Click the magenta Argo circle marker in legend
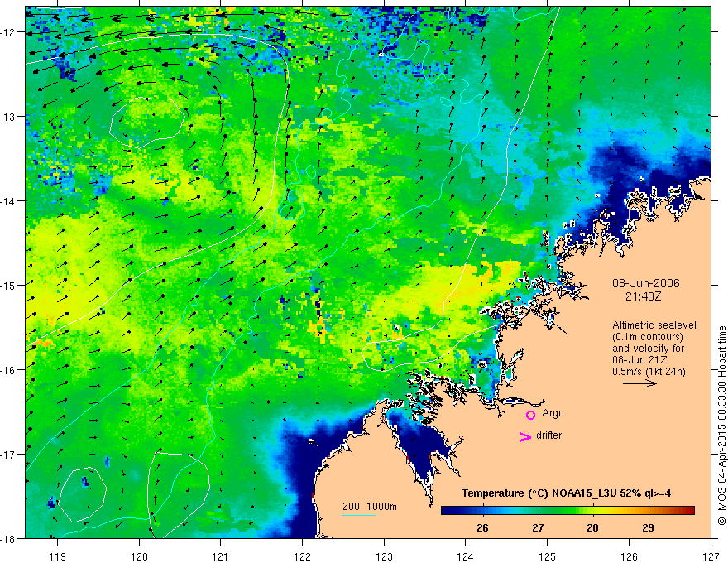The height and width of the screenshot is (563, 728). [x=530, y=414]
